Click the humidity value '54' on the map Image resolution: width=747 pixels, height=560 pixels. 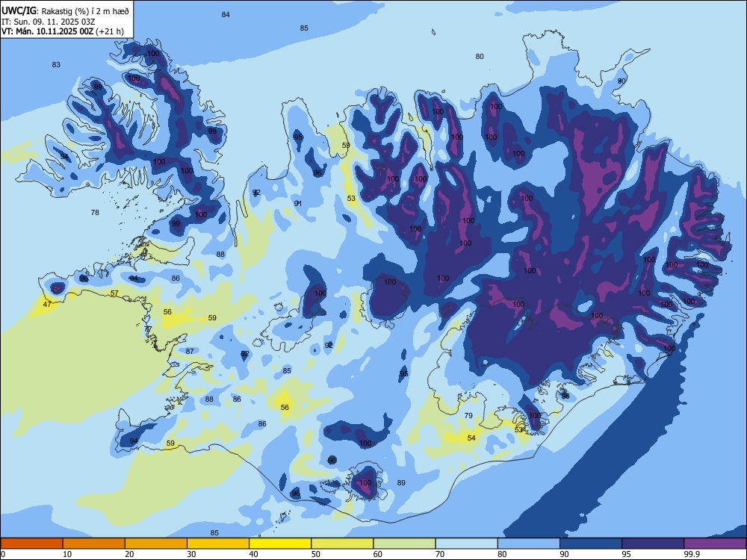pyautogui.click(x=471, y=438)
